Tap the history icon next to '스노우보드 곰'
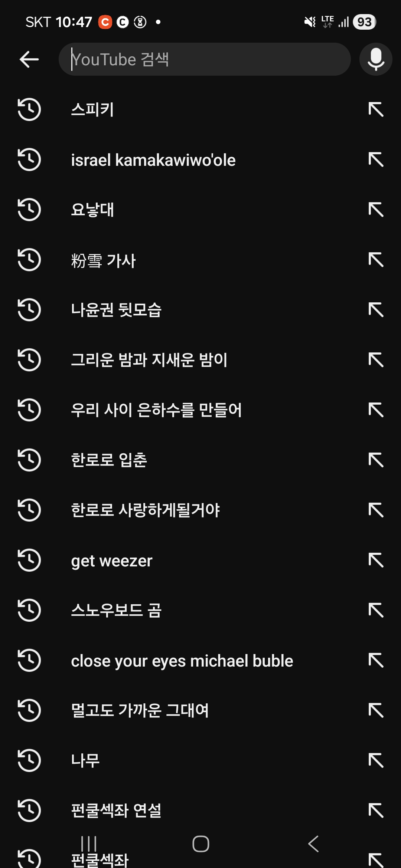The image size is (401, 868). tap(29, 610)
